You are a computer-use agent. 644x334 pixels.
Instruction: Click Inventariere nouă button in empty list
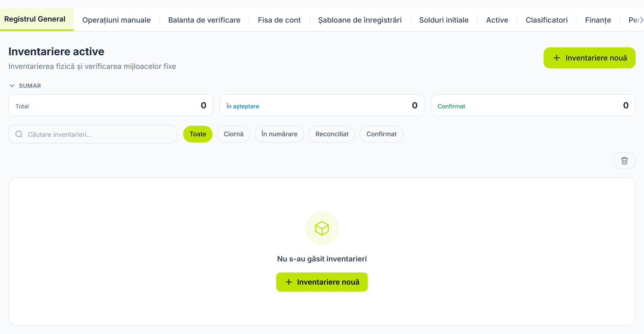pyautogui.click(x=322, y=282)
